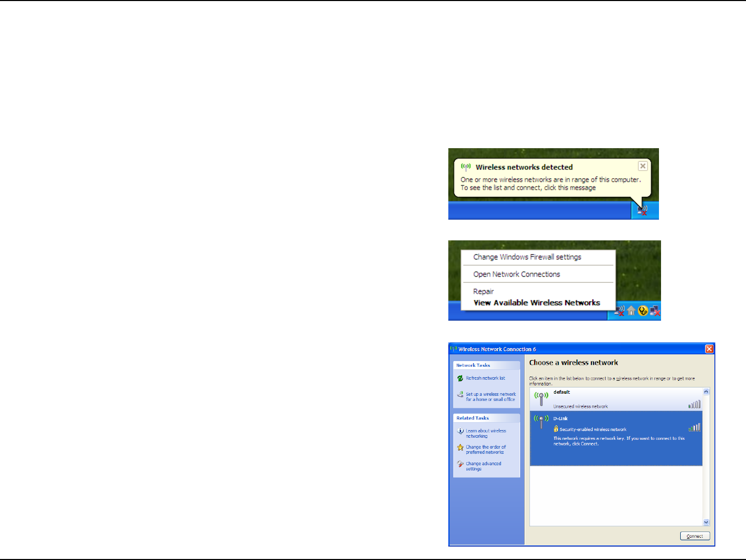Image resolution: width=746 pixels, height=560 pixels.
Task: Open Change advanced settings link
Action: point(483,466)
